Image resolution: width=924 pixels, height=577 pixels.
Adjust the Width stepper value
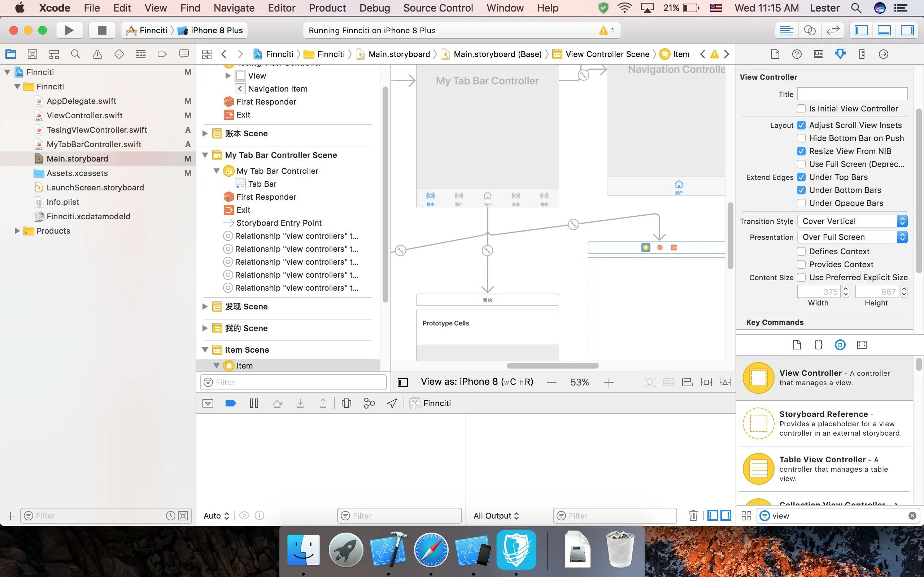pyautogui.click(x=845, y=291)
